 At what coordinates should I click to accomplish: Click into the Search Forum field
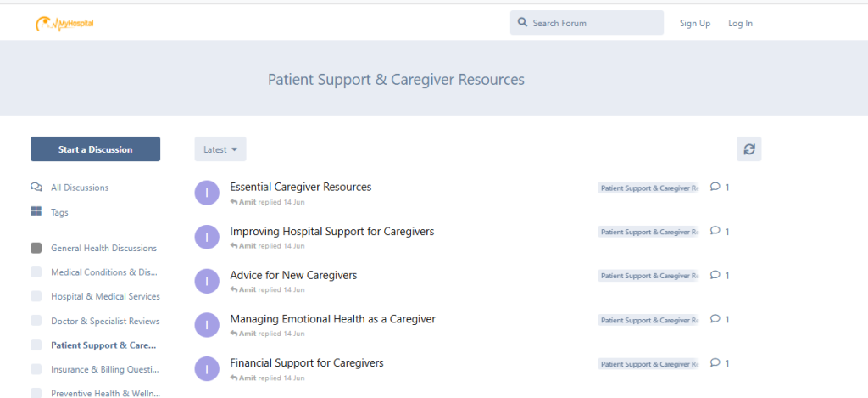click(x=587, y=23)
